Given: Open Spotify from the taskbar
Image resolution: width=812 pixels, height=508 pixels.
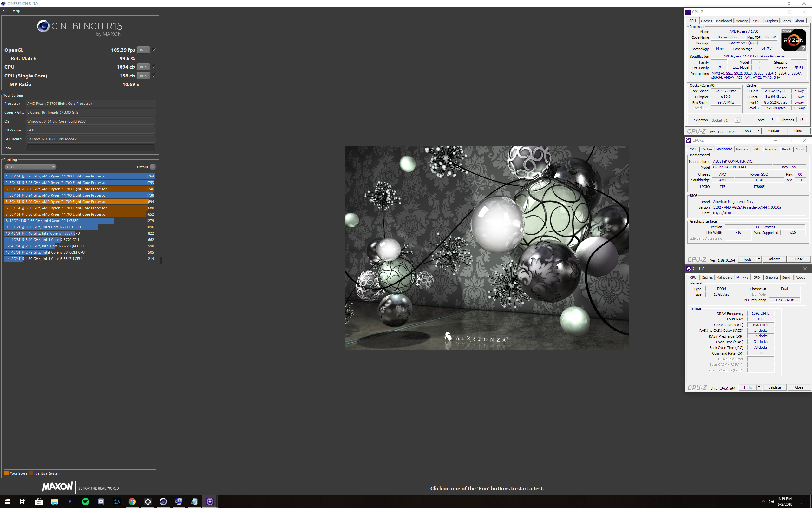Looking at the screenshot, I should pos(86,502).
